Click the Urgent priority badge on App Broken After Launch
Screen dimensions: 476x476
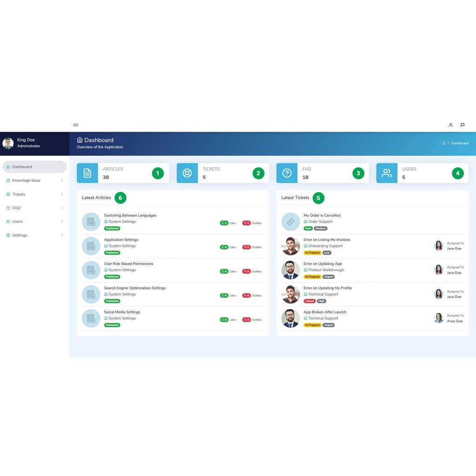329,325
